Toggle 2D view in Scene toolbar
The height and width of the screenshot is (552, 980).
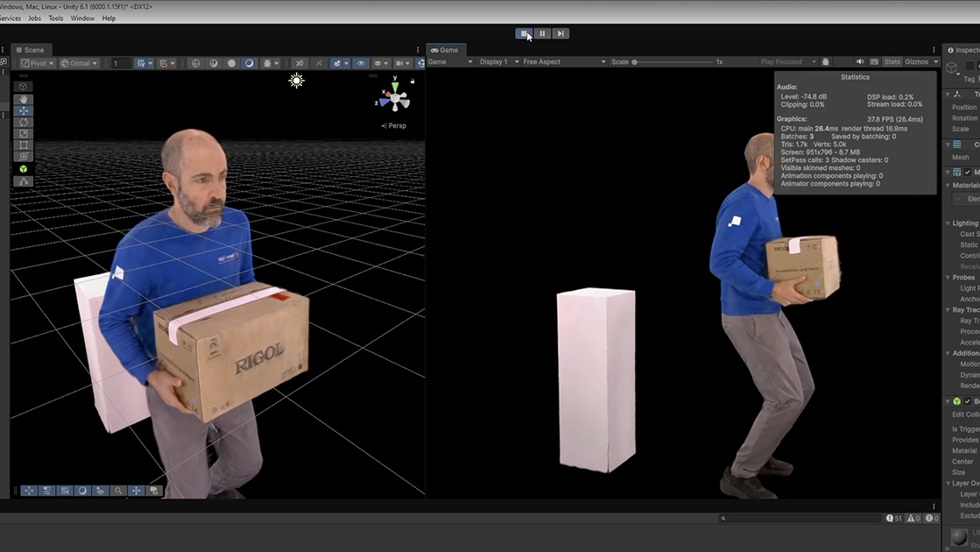pos(300,63)
